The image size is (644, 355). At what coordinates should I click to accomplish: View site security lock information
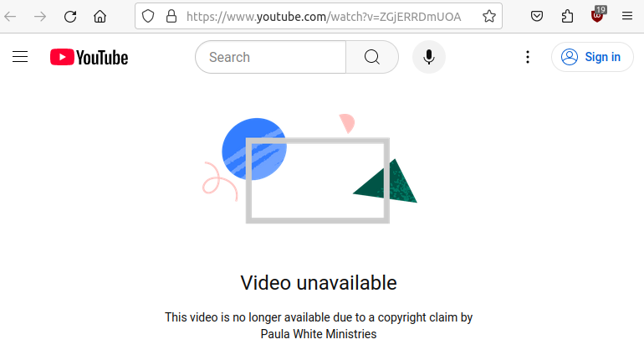coord(171,17)
